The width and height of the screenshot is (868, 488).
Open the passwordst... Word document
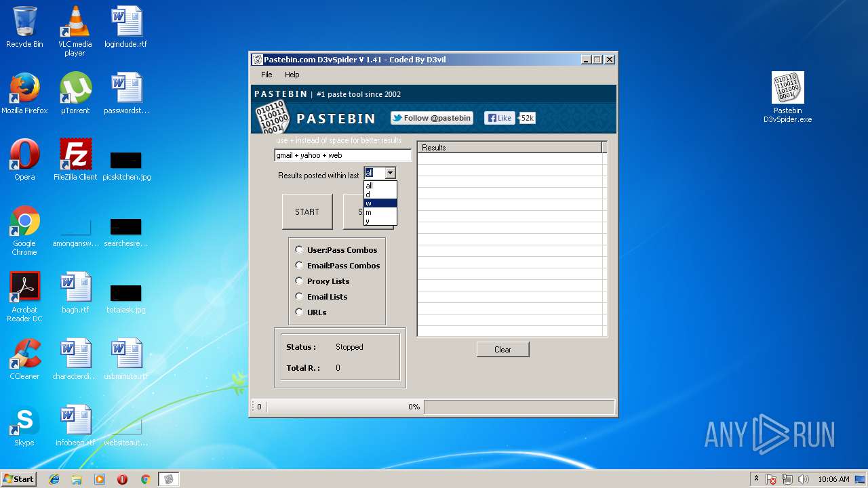click(126, 94)
